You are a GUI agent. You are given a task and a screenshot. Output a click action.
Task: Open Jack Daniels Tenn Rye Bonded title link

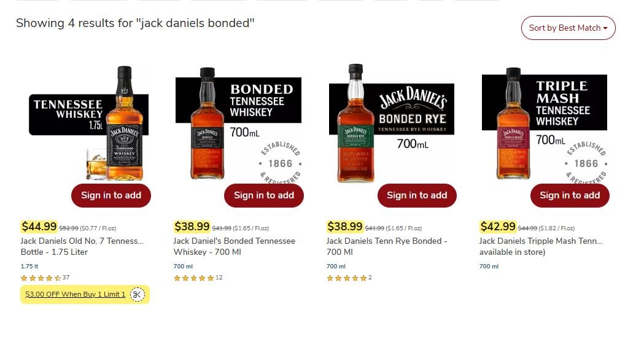tap(387, 246)
